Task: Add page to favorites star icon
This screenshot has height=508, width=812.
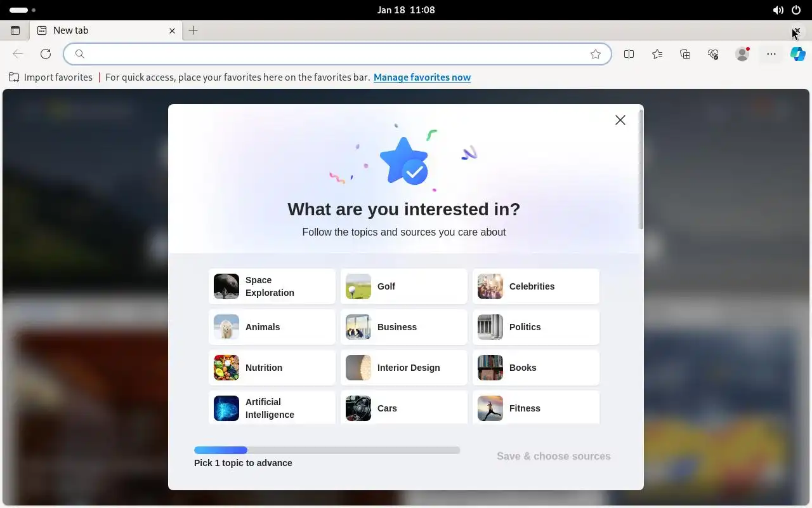Action: [596, 54]
